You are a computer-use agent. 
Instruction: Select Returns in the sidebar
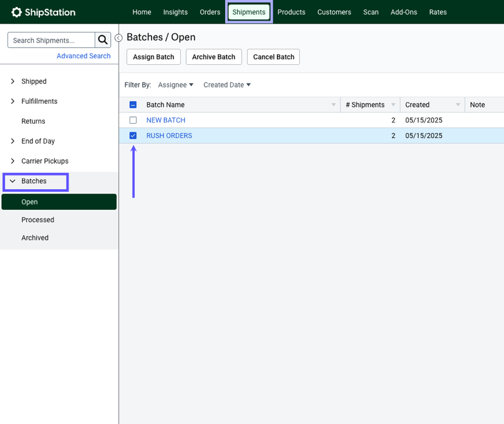point(33,121)
